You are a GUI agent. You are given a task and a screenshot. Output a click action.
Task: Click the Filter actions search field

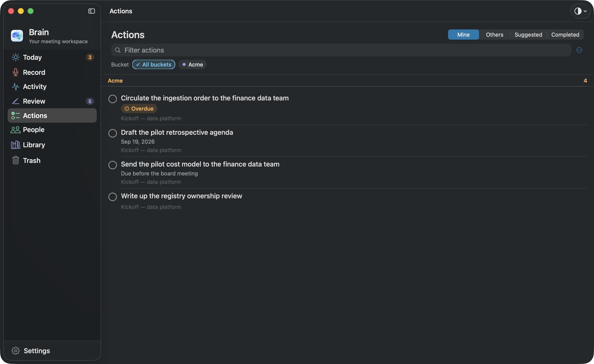click(341, 50)
